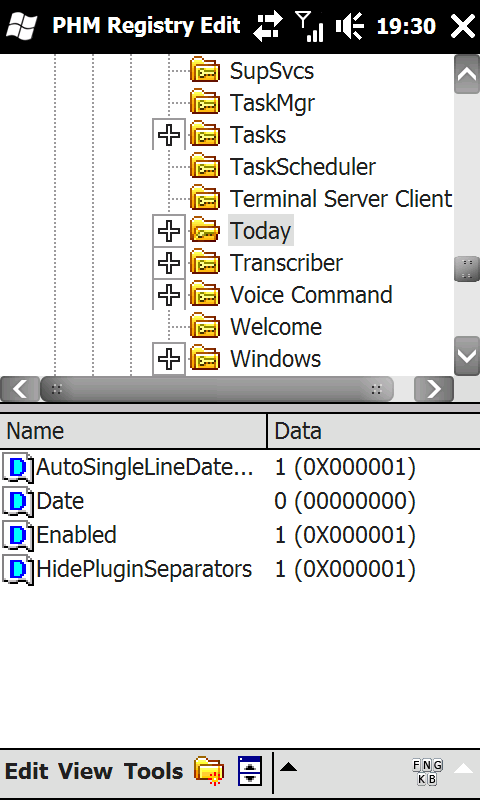The height and width of the screenshot is (800, 480).
Task: Expand the Windows registry key
Action: pyautogui.click(x=169, y=359)
